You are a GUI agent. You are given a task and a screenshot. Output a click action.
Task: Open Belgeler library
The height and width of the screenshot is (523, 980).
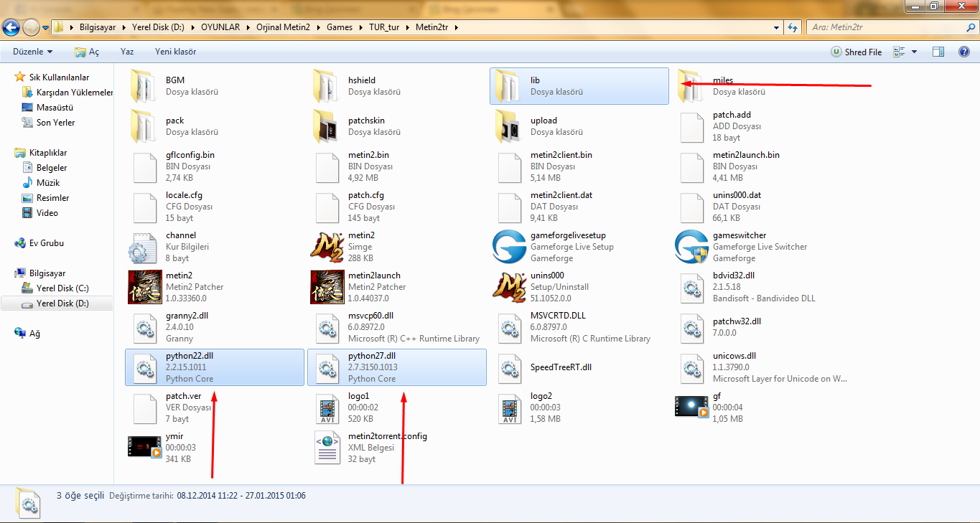pyautogui.click(x=52, y=168)
